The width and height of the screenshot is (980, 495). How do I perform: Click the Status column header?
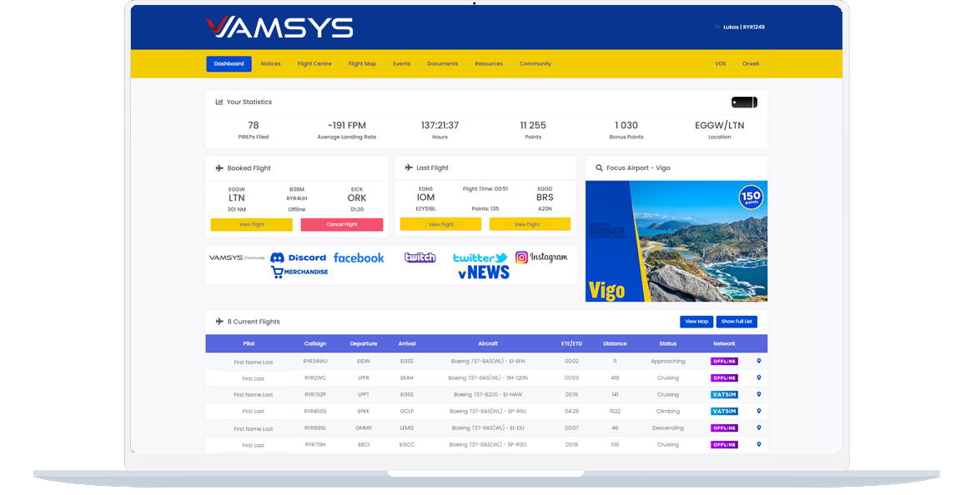(x=667, y=344)
